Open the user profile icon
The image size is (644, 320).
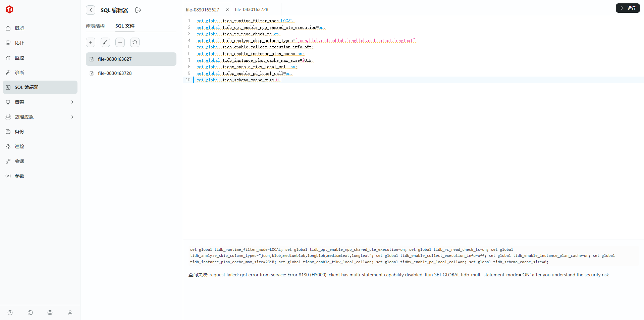click(x=70, y=313)
